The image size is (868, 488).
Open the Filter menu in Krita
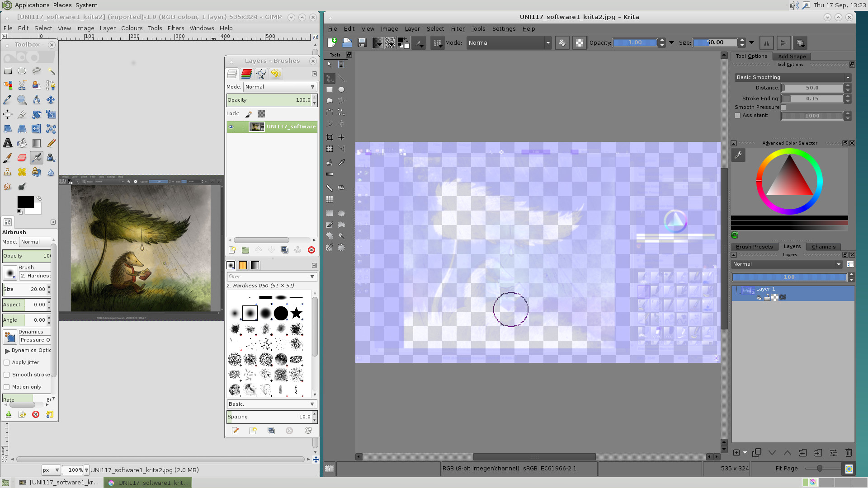click(458, 28)
